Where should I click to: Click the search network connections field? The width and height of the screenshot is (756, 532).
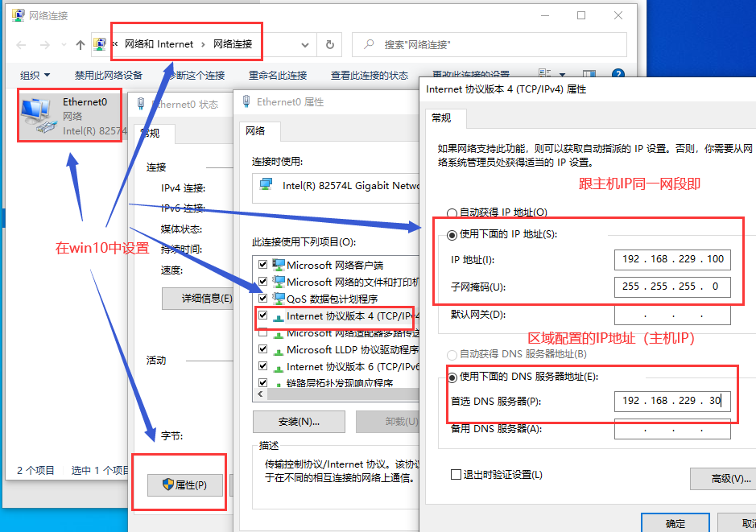pos(490,45)
